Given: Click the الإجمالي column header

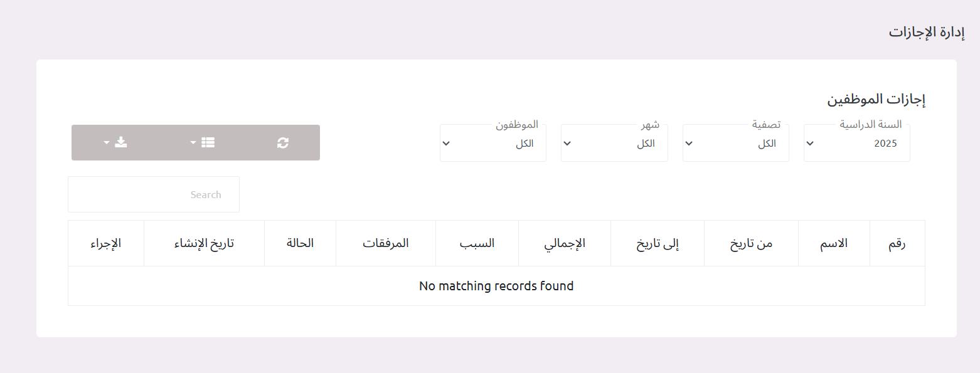Looking at the screenshot, I should pyautogui.click(x=565, y=243).
